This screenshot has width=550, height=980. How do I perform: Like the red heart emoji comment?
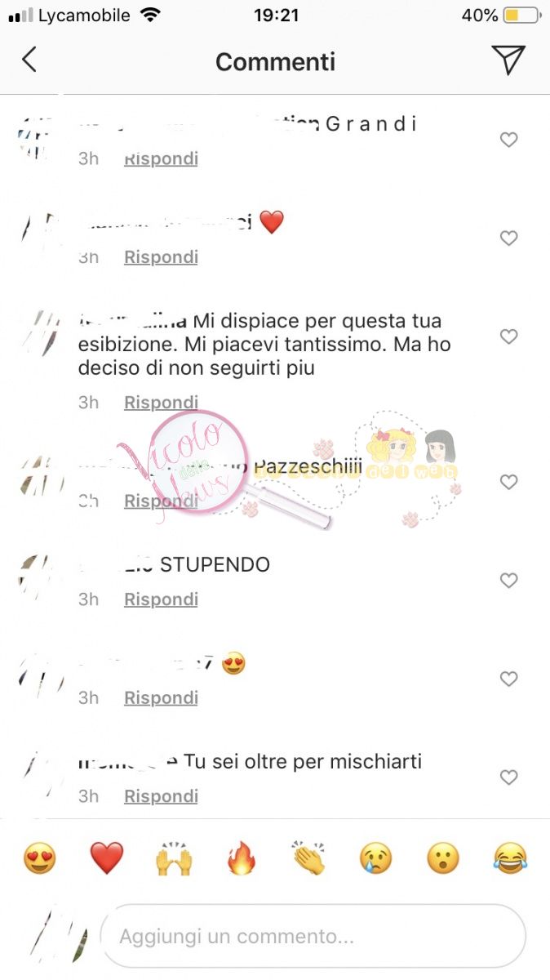tap(508, 238)
